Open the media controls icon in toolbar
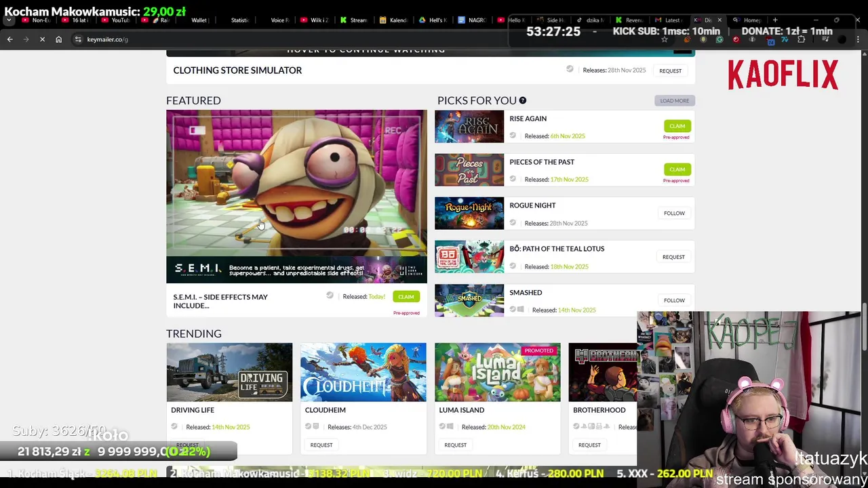Viewport: 868px width, 488px height. click(825, 39)
